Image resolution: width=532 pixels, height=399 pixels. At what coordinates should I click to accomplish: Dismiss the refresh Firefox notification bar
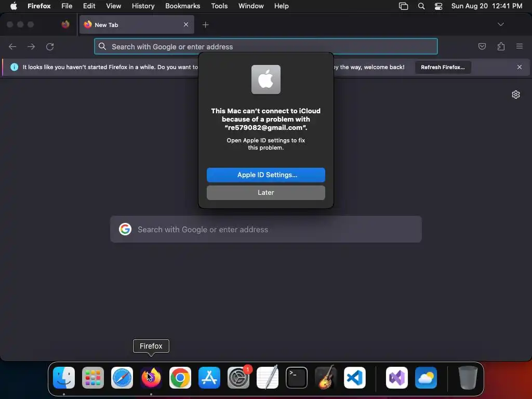[x=520, y=67]
